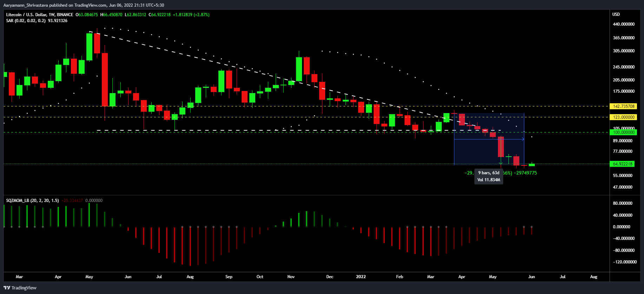Click the Mar label at the time axis start
This screenshot has width=644, height=294.
pos(19,277)
